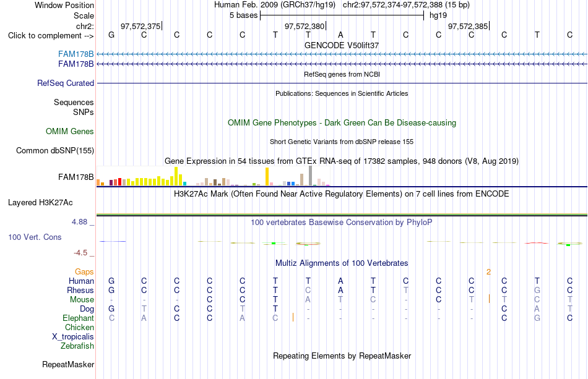Click the Common dbSNP(155) label
The height and width of the screenshot is (379, 588).
tap(55, 151)
